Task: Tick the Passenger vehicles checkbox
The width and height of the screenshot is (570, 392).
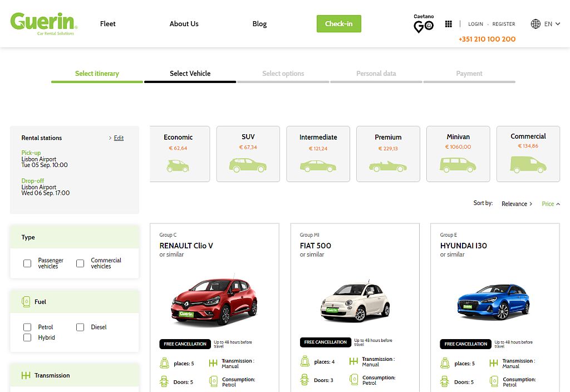Action: pyautogui.click(x=27, y=263)
